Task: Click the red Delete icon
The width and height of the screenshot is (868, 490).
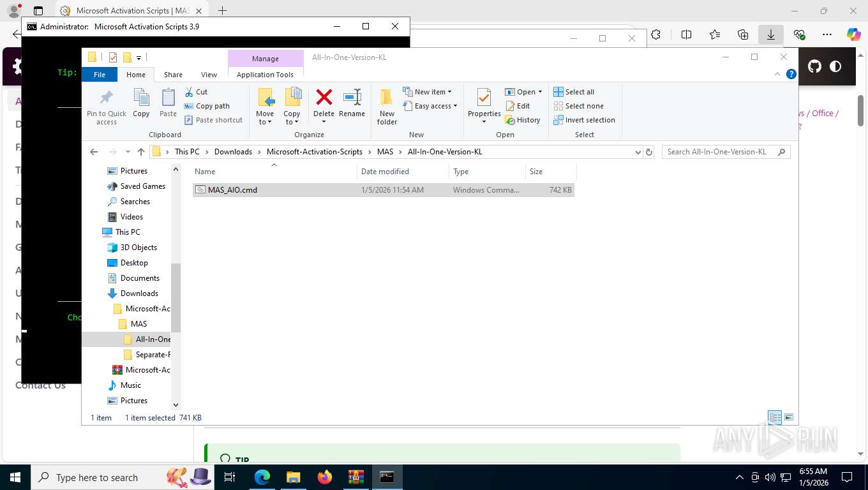Action: [324, 98]
